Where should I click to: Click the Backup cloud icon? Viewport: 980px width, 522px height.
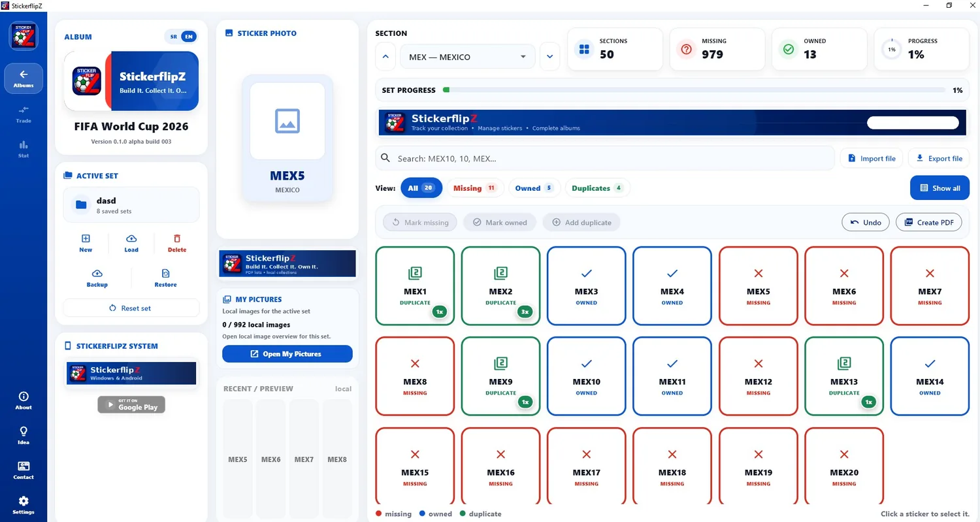coord(97,273)
